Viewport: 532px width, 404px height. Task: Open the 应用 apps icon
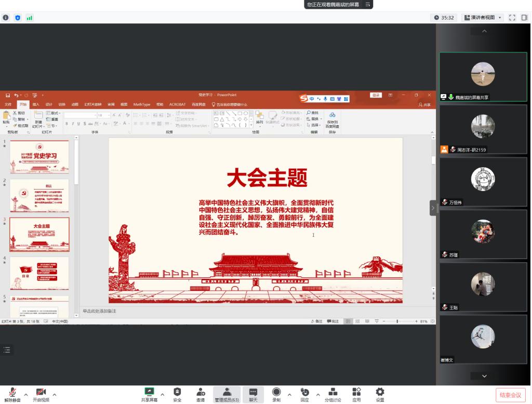[356, 393]
